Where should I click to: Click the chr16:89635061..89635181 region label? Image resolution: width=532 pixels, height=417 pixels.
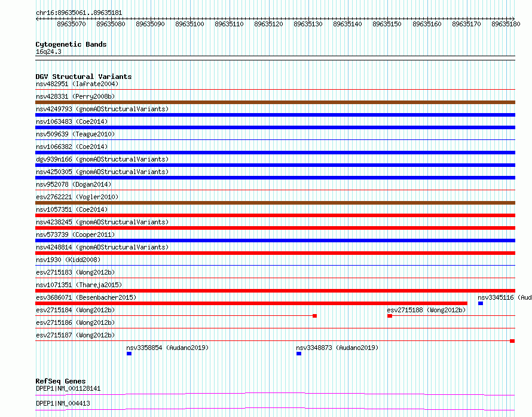tap(79, 13)
